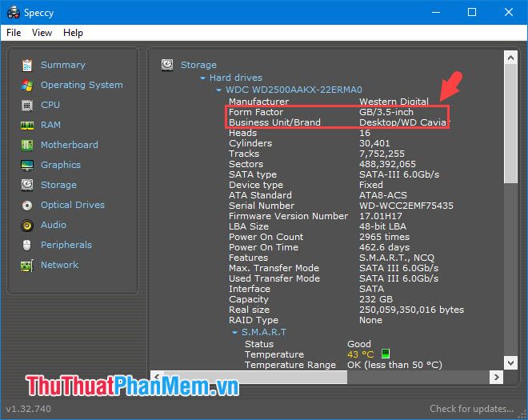
Task: Click the Network card icon
Action: tap(27, 266)
